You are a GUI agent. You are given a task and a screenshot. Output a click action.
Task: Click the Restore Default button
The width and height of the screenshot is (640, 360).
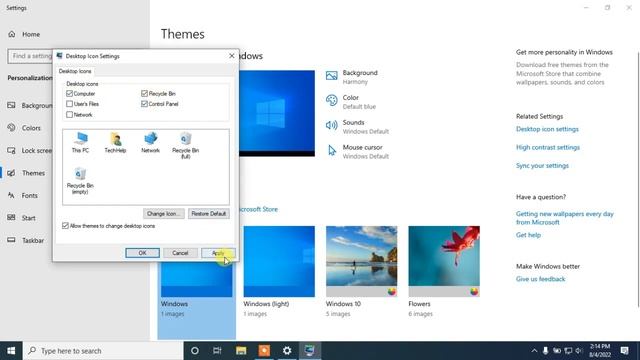coord(209,213)
